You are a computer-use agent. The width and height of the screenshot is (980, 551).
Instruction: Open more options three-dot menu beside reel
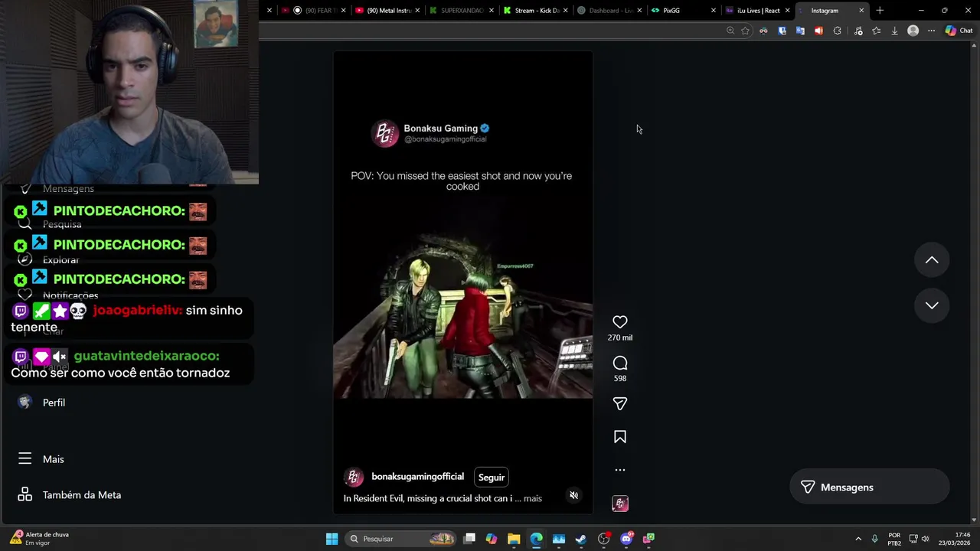click(x=620, y=470)
